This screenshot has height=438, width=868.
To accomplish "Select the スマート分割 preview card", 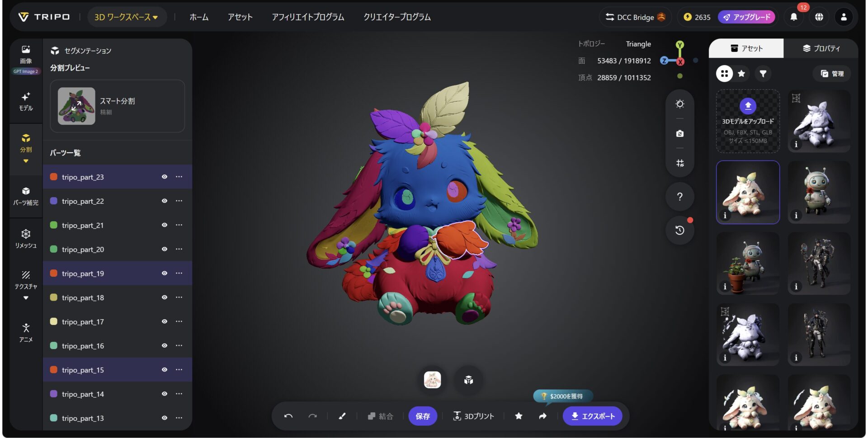I will tap(117, 106).
